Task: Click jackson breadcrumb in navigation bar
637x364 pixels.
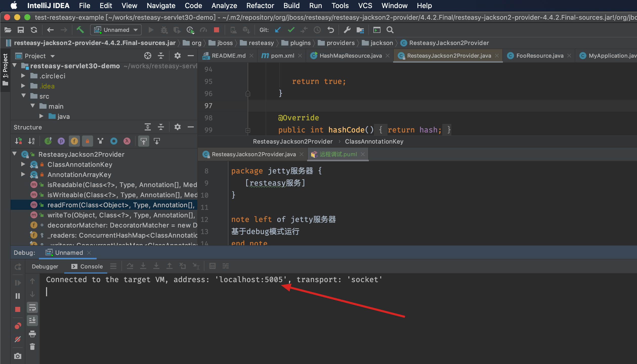Action: click(x=381, y=43)
